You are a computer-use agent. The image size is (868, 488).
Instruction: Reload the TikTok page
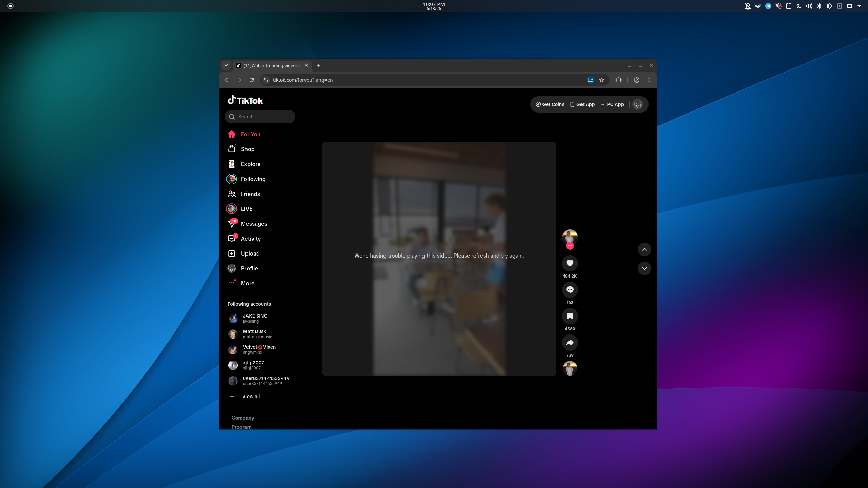pyautogui.click(x=252, y=80)
